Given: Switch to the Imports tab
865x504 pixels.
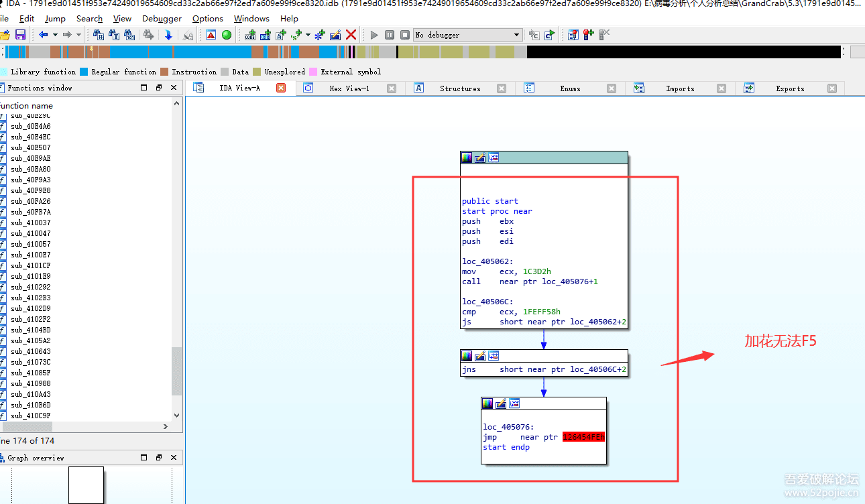Looking at the screenshot, I should click(680, 88).
